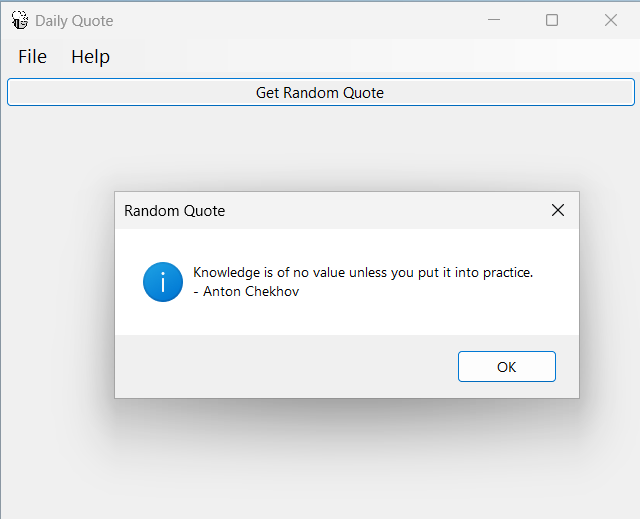Close the Daily Quote main window
Screen dimensions: 640x519
pyautogui.click(x=611, y=20)
